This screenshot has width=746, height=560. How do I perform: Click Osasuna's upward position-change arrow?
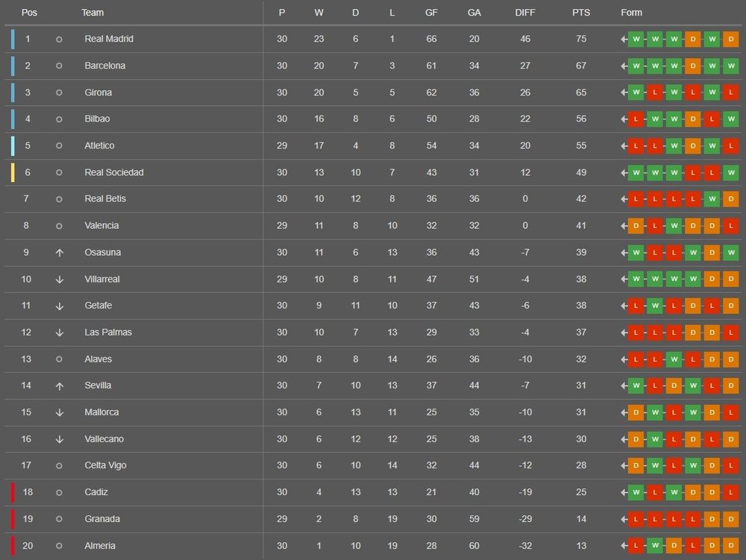click(59, 253)
